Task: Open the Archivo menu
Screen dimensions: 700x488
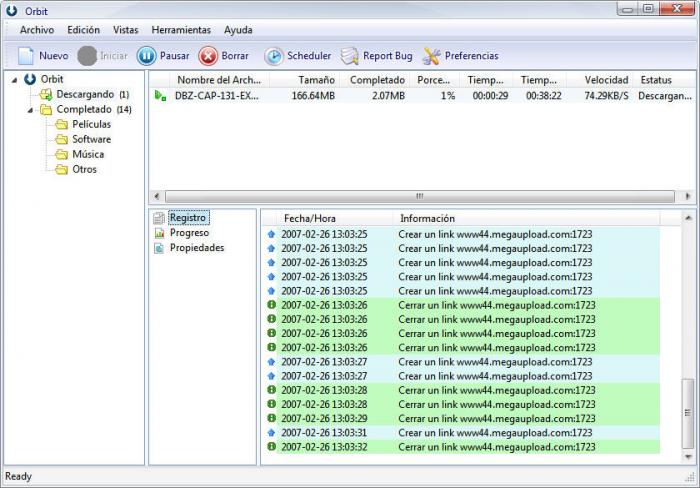Action: click(37, 30)
